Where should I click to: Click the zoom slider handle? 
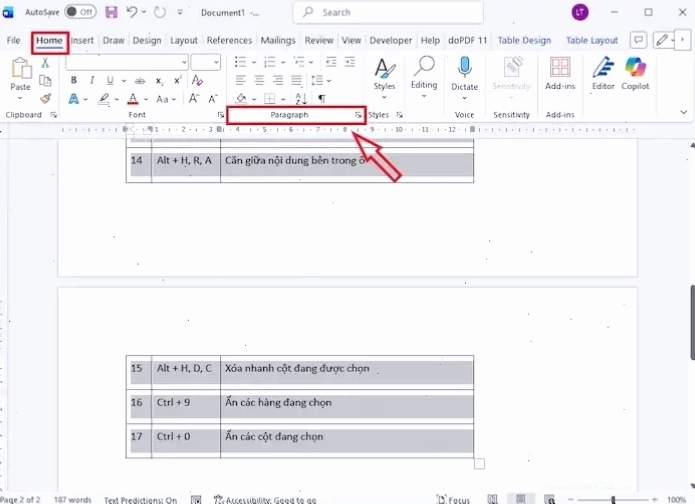pyautogui.click(x=613, y=500)
